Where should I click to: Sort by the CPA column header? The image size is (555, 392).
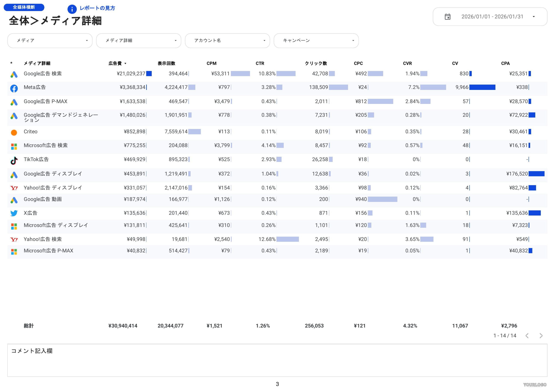pyautogui.click(x=505, y=63)
